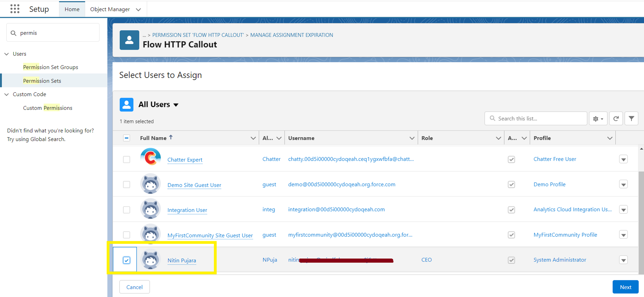Uncheck the Nitin Pujara selection checkbox
Screen dimensions: 644x297
[x=127, y=260]
